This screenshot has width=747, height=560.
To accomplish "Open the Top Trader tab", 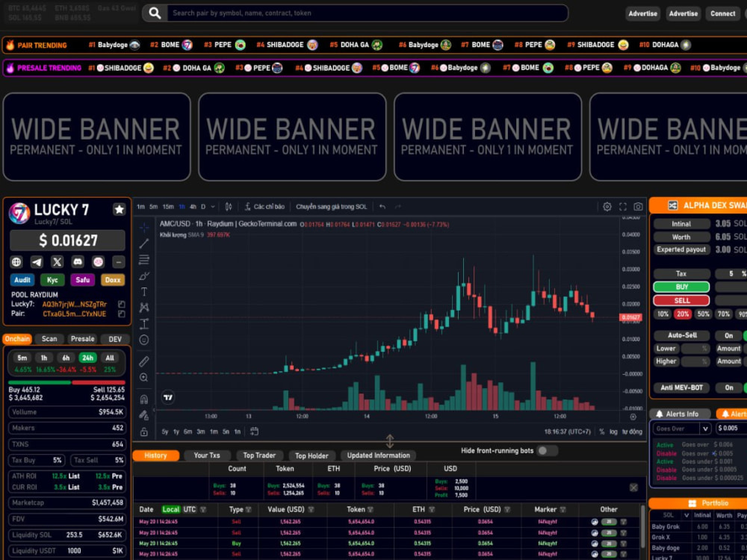I will (259, 455).
